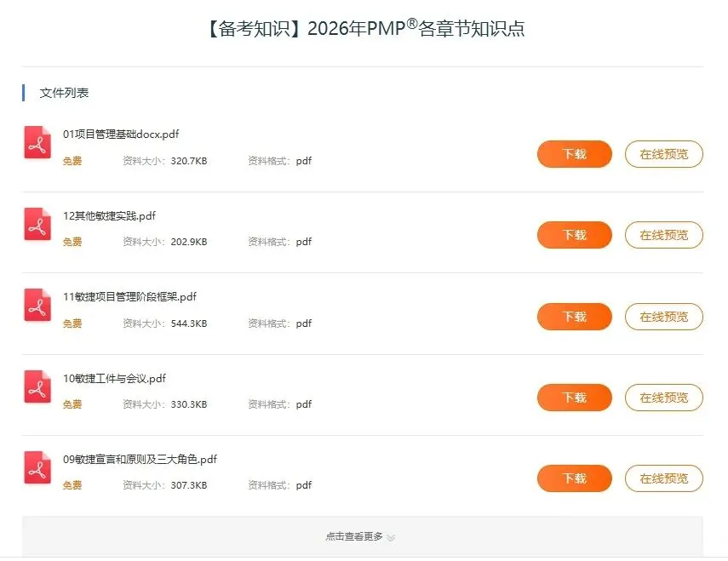
Task: Click PDF icon of 11敏捷项目管理阶段框架.pdf
Action: click(x=37, y=306)
